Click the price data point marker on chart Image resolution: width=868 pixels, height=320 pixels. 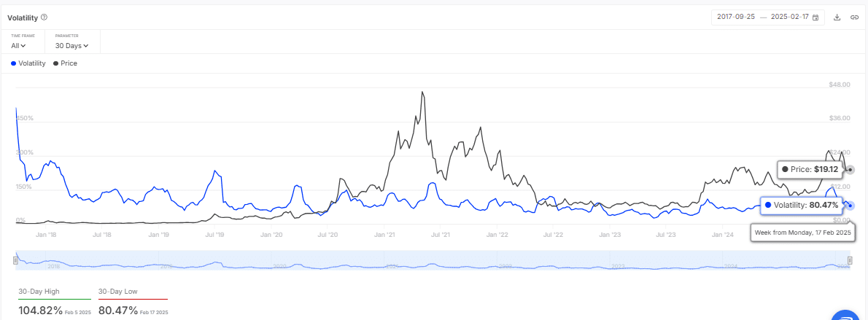(850, 170)
